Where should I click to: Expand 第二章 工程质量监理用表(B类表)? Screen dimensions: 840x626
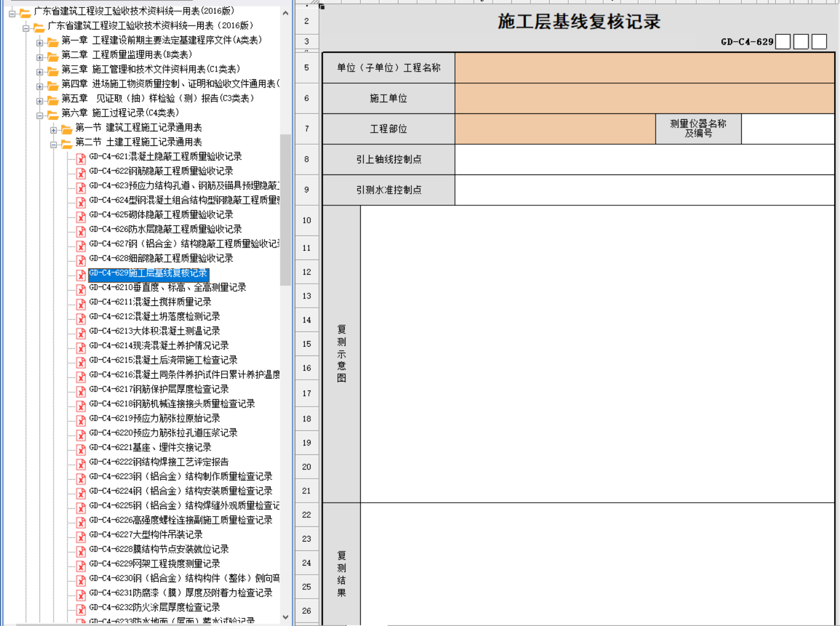40,57
